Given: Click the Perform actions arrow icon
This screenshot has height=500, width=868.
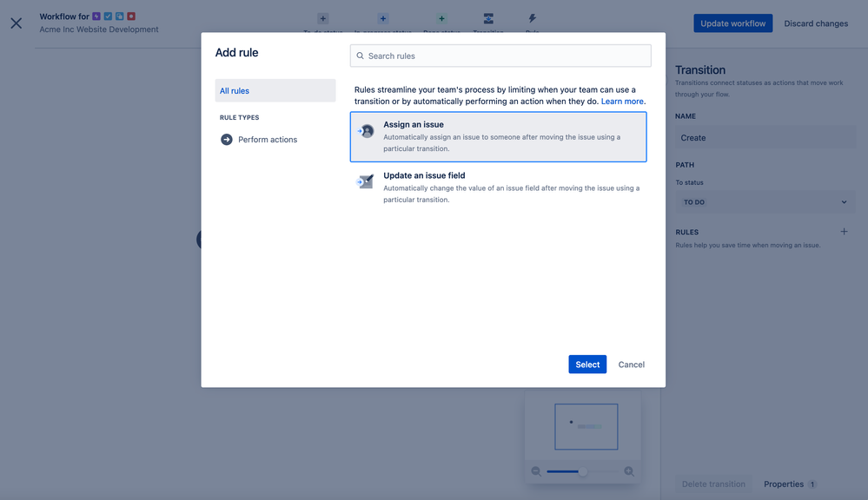Looking at the screenshot, I should click(x=227, y=140).
